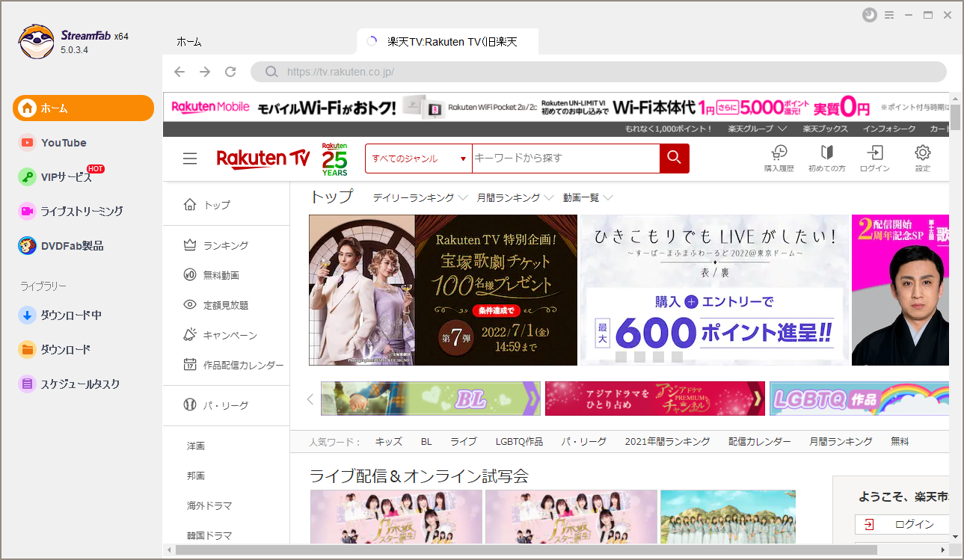Viewport: 964px width, 560px height.
Task: Expand 動画一覧 dropdown
Action: (588, 198)
